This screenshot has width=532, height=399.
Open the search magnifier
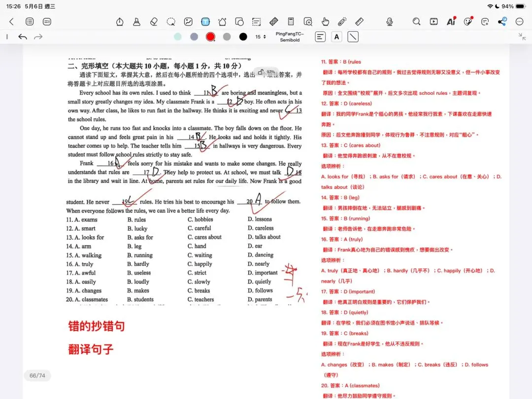click(x=416, y=22)
